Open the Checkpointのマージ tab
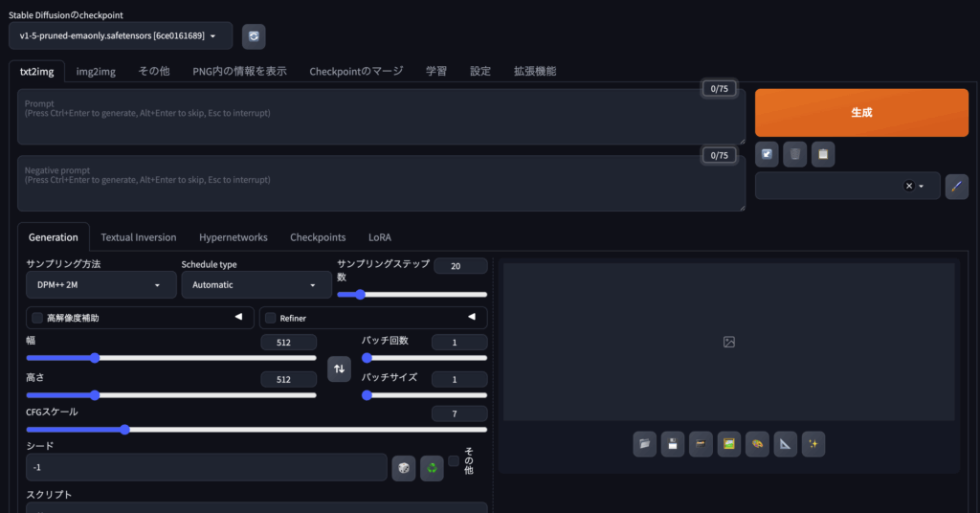The height and width of the screenshot is (513, 980). click(356, 71)
